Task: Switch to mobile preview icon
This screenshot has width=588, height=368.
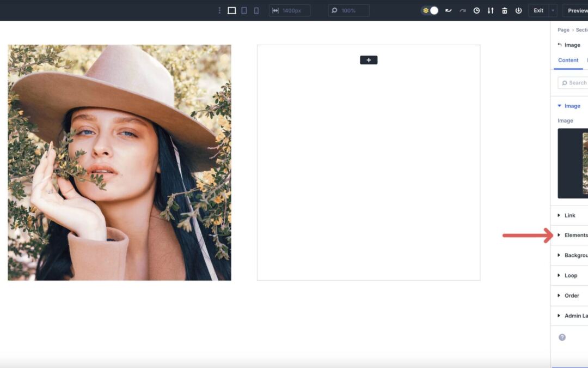Action: click(255, 10)
